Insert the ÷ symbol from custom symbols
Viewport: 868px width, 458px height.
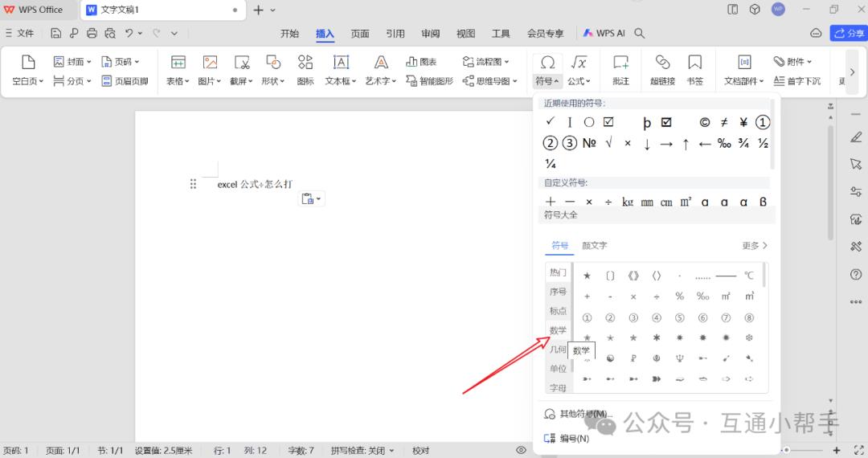coord(608,202)
